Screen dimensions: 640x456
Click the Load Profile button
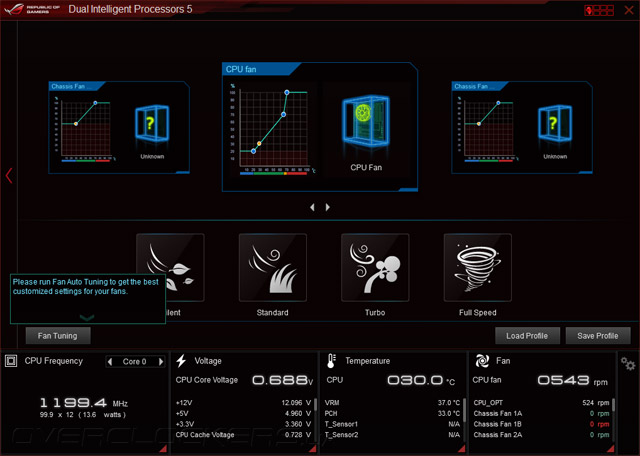527,336
